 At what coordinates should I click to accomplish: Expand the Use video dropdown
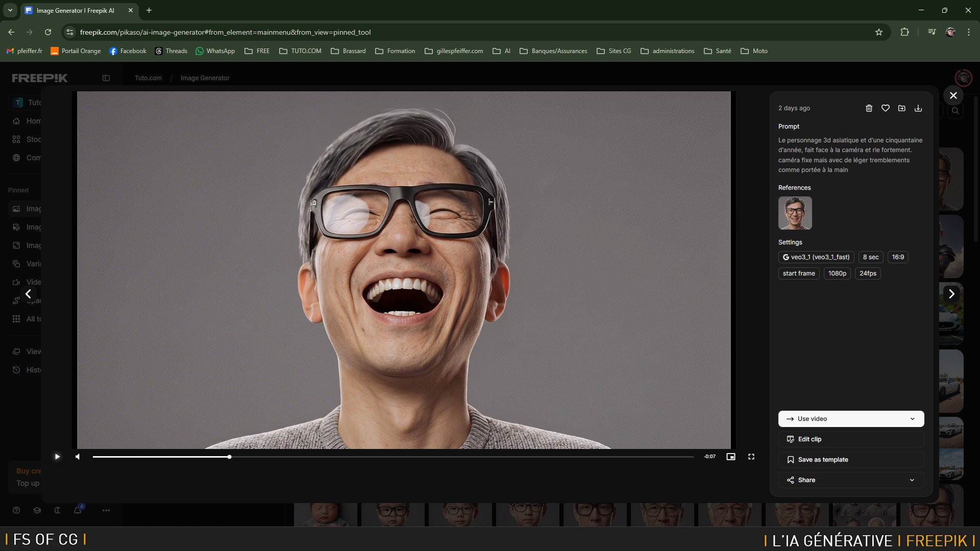pyautogui.click(x=912, y=419)
